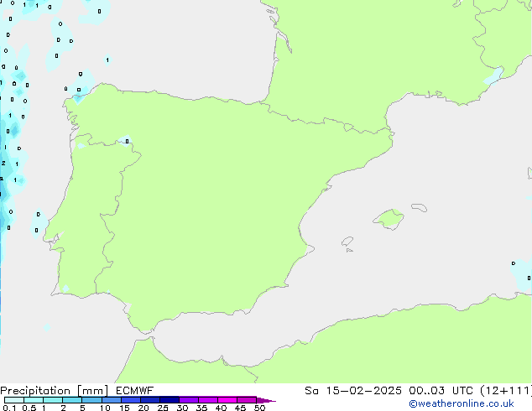Click the 15–20 mm blue legend swatch
This screenshot has width=532, height=411.
point(130,400)
